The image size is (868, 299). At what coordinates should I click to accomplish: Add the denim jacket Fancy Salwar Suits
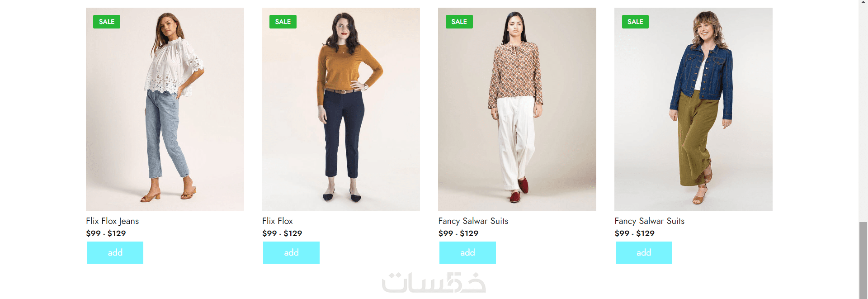pos(644,252)
